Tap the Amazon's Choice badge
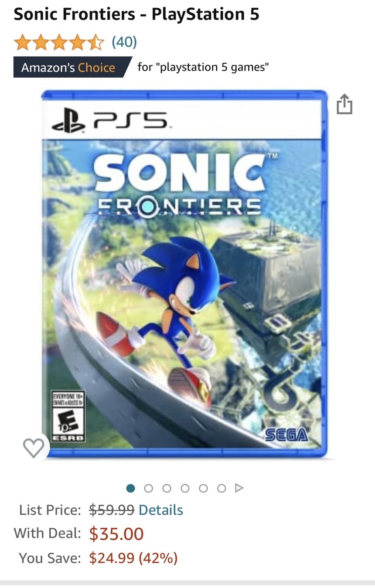The image size is (375, 588). pyautogui.click(x=72, y=67)
